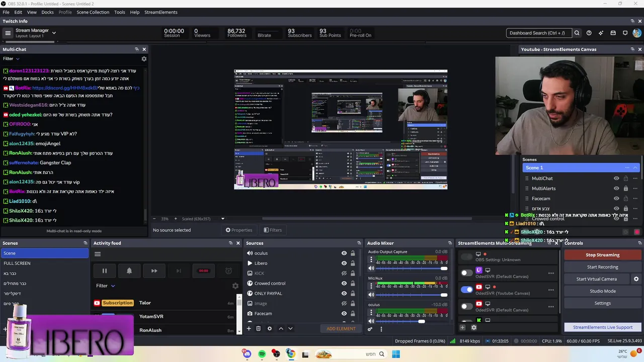Viewport: 644px width, 362px height.
Task: Collapse the Scene 1 canvas group
Action: tap(635, 168)
